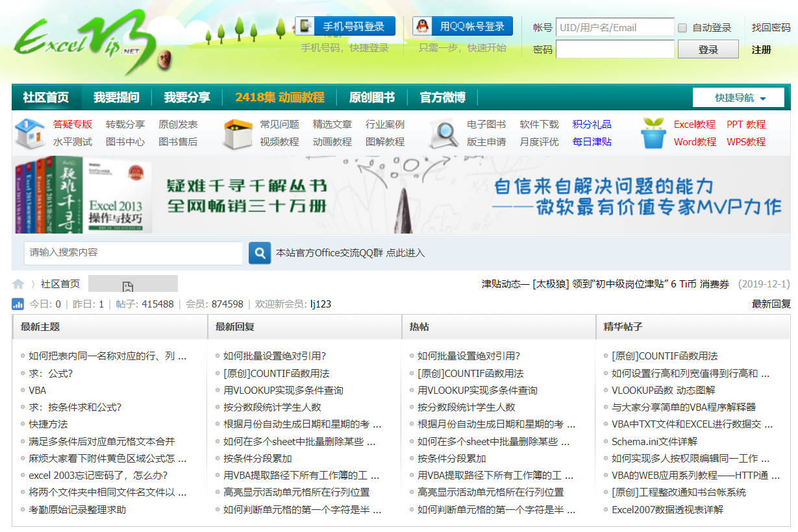
Task: Click the 手机号码登录 button
Action: [x=345, y=26]
